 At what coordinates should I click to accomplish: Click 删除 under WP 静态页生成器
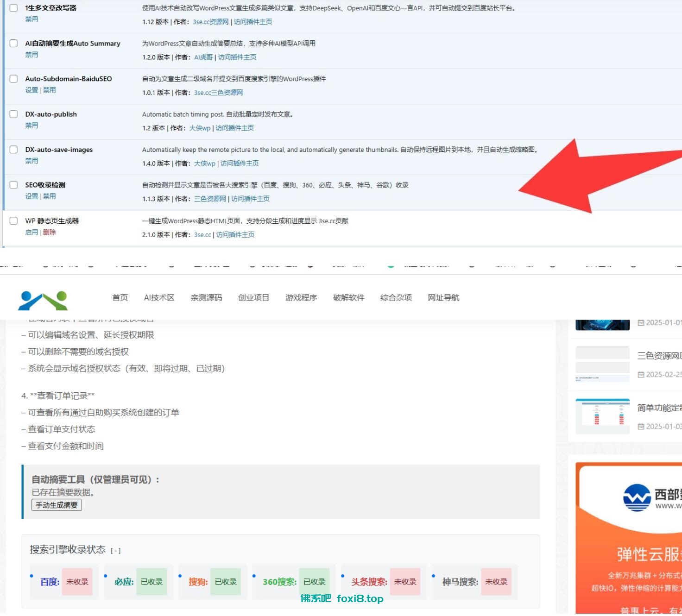pyautogui.click(x=49, y=233)
